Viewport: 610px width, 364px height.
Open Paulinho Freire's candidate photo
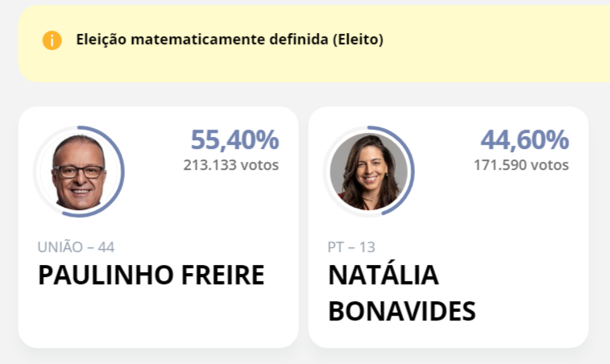[78, 172]
